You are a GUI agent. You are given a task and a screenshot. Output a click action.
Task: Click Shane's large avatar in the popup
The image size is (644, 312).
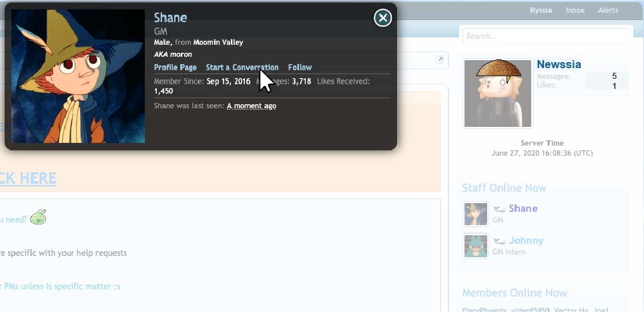point(78,76)
